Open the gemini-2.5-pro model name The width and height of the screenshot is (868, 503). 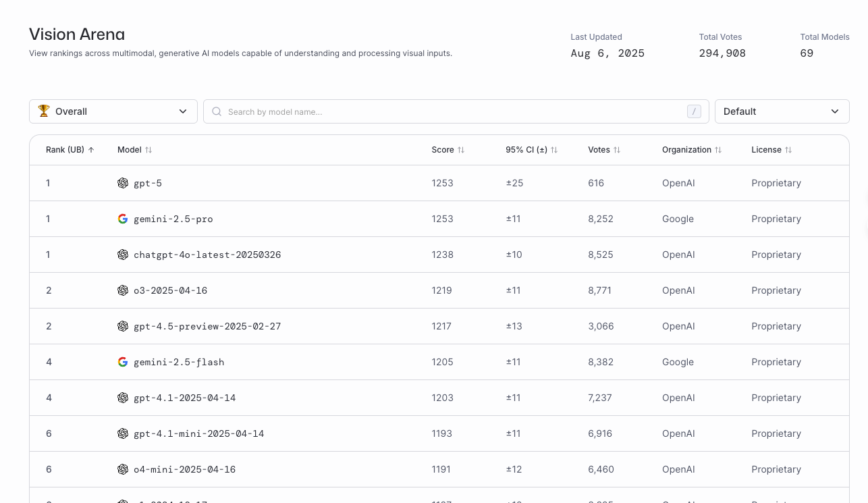pos(173,219)
